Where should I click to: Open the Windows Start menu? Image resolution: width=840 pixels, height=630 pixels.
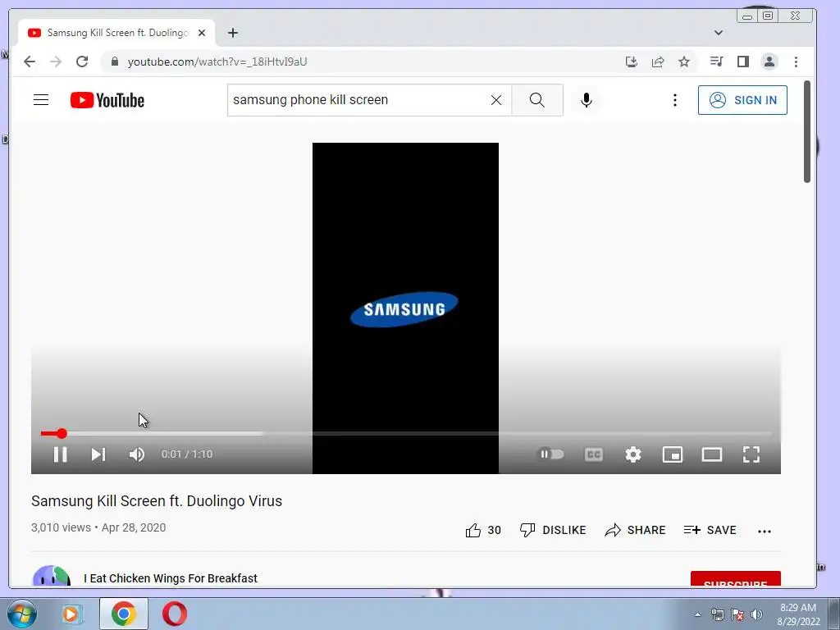21,614
